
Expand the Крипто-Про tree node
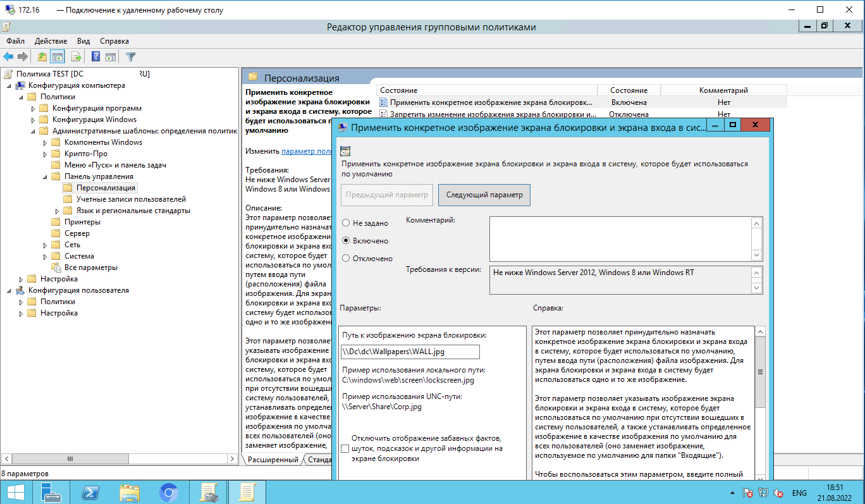pos(45,154)
